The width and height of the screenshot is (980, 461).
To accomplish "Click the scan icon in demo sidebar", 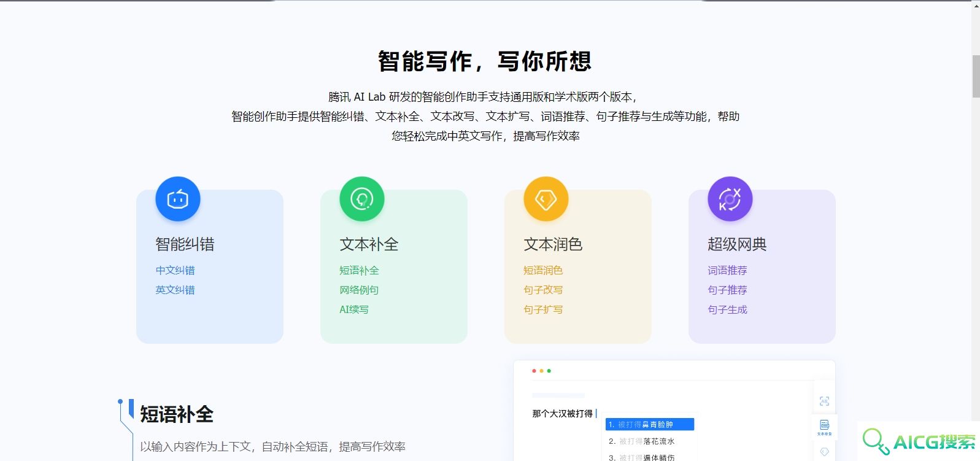I will (824, 401).
